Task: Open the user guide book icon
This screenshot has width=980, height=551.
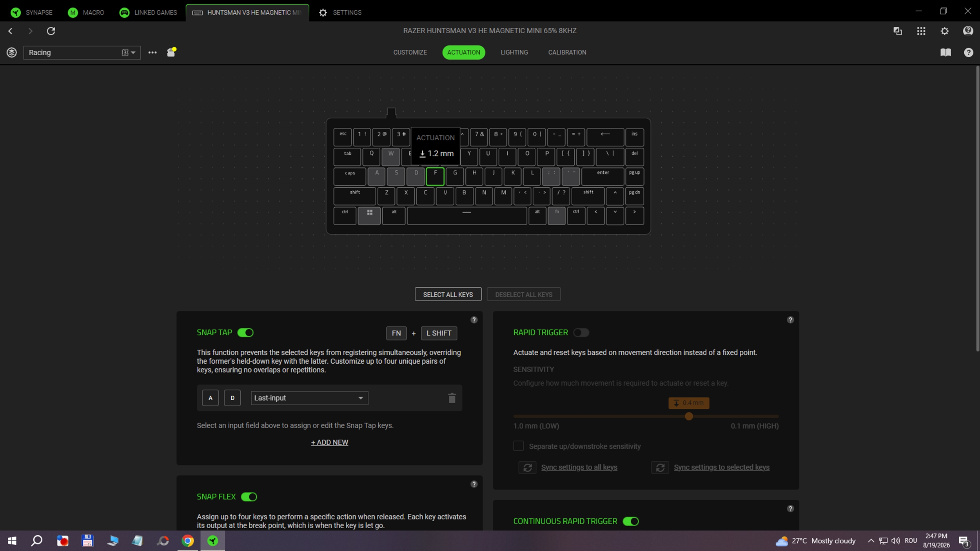Action: [946, 53]
